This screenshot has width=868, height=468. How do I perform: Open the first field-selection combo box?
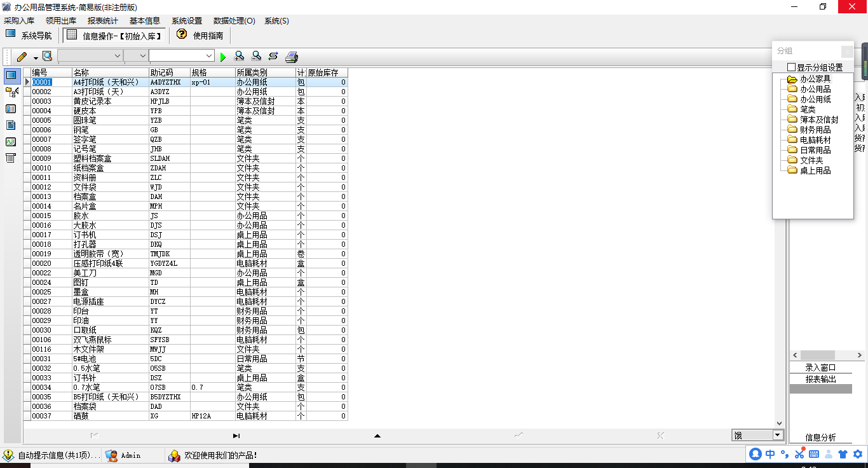coord(90,56)
